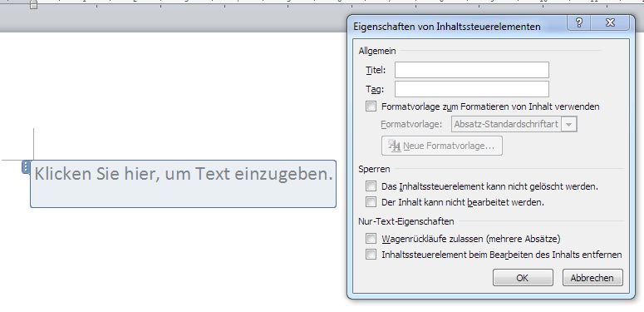Image resolution: width=644 pixels, height=312 pixels.
Task: Click the Neue Formatvorlage button
Action: (441, 146)
